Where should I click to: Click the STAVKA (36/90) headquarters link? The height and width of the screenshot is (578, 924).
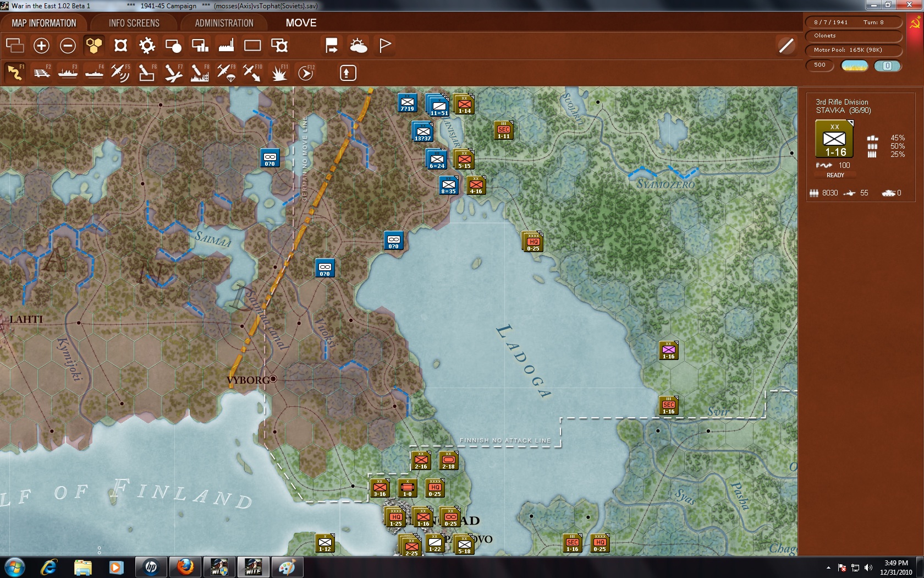[844, 111]
